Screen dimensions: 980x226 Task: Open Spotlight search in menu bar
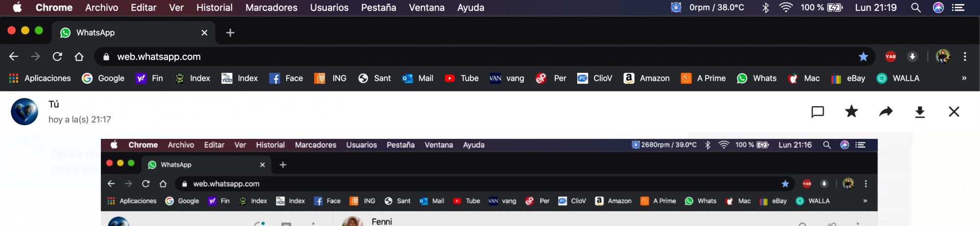[x=916, y=7]
